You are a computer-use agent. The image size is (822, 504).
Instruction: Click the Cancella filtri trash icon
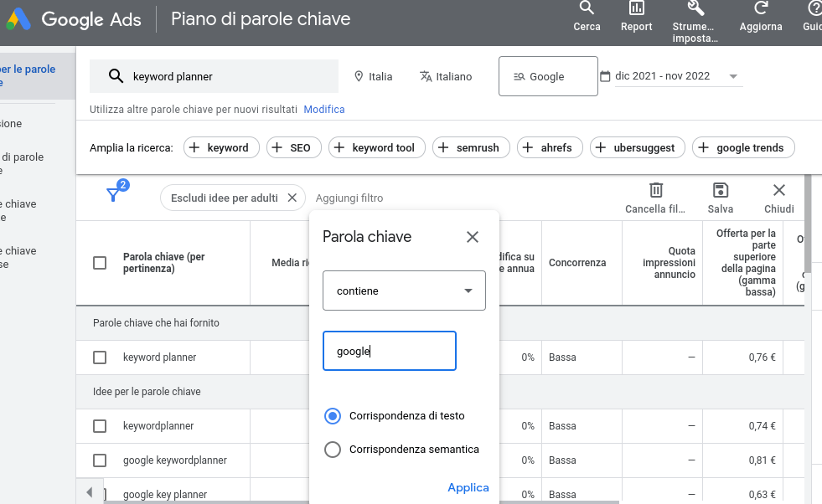click(656, 190)
